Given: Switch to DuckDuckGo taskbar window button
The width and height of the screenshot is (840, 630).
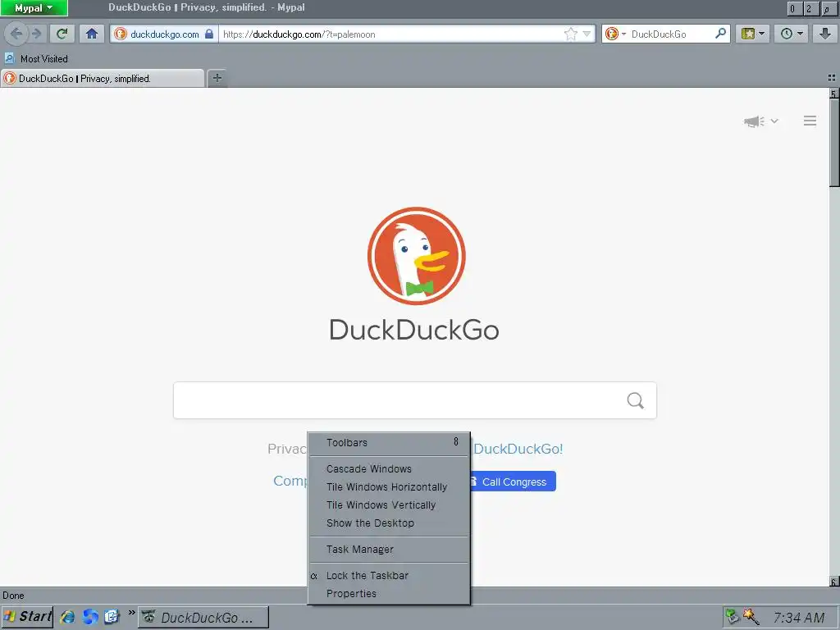Looking at the screenshot, I should pyautogui.click(x=203, y=618).
